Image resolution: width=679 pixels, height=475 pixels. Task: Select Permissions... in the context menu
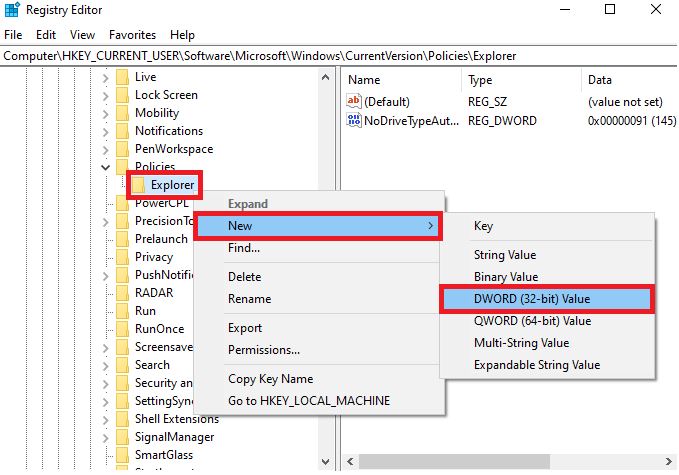pos(264,350)
